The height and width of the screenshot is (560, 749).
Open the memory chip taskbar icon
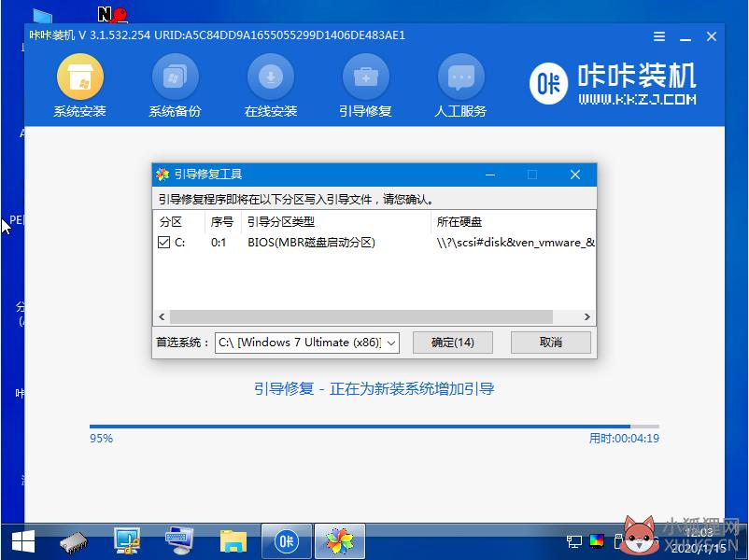(x=74, y=542)
